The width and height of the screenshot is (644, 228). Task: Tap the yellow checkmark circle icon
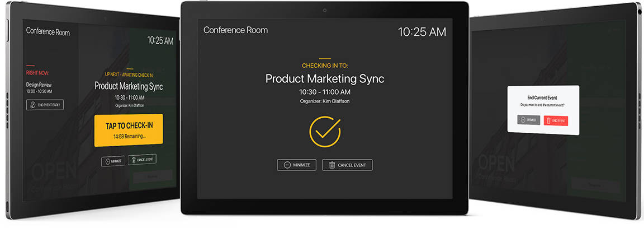tap(325, 132)
